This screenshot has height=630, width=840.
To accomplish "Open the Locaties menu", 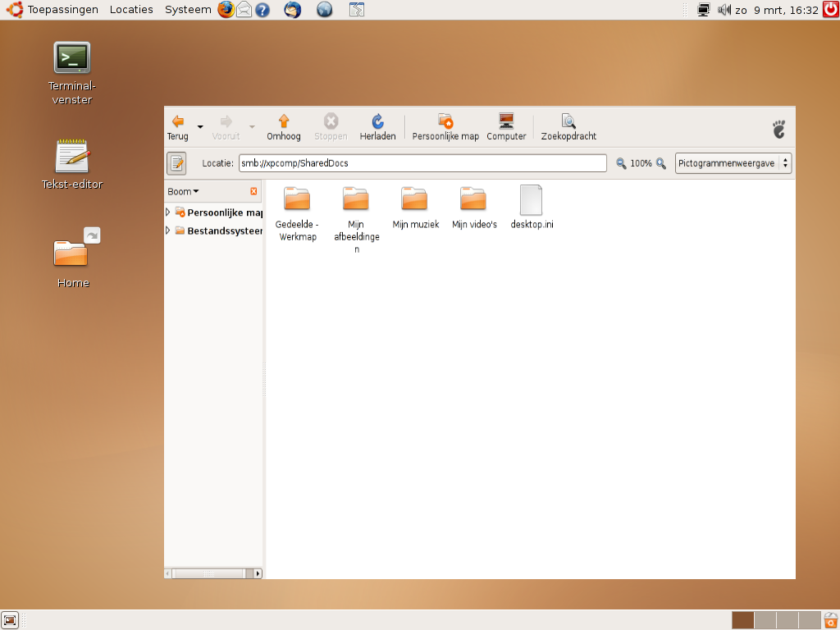I will pos(131,10).
